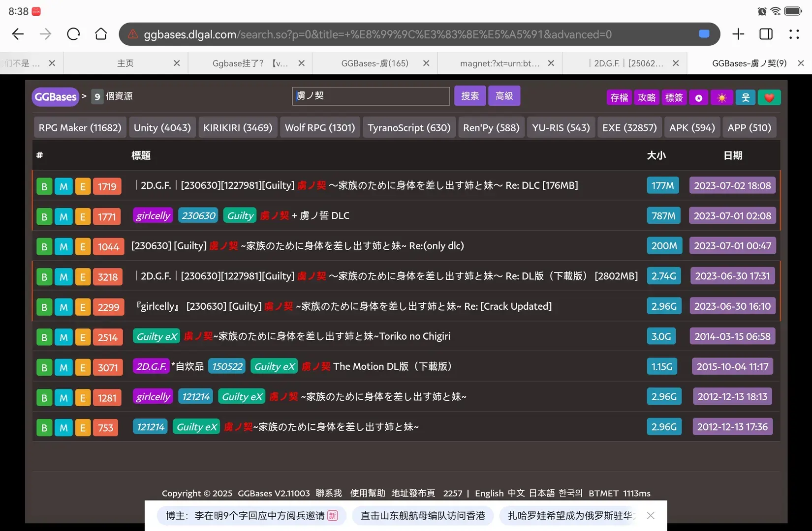Close the 主页 tab
812x531 pixels.
pos(177,63)
